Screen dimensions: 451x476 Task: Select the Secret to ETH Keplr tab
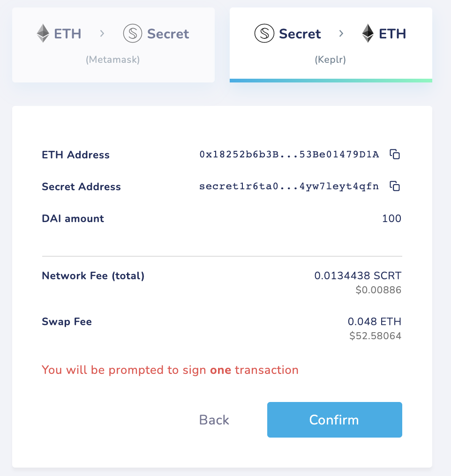coord(331,45)
